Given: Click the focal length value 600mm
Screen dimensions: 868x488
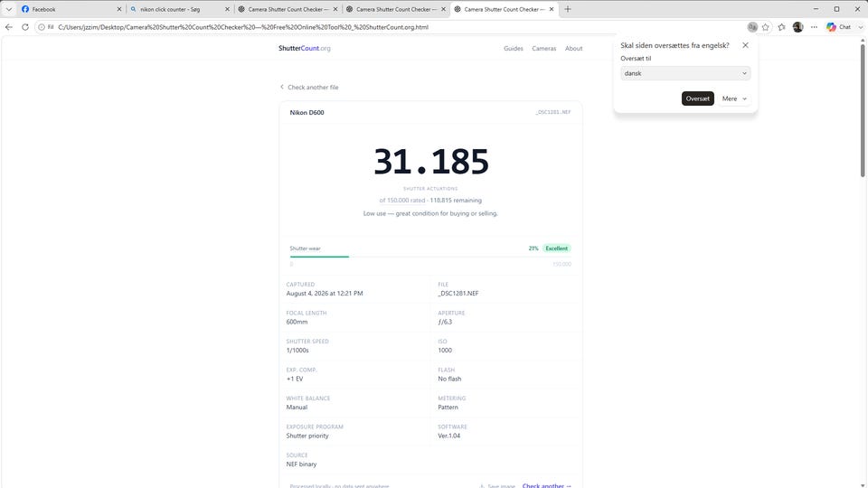Looking at the screenshot, I should pyautogui.click(x=297, y=322).
